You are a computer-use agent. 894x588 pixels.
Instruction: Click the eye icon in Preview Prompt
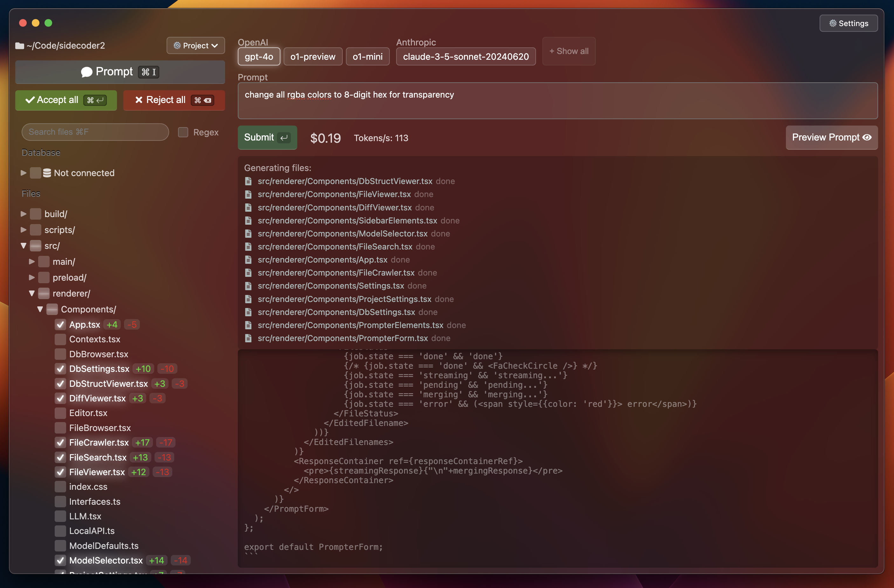click(867, 137)
